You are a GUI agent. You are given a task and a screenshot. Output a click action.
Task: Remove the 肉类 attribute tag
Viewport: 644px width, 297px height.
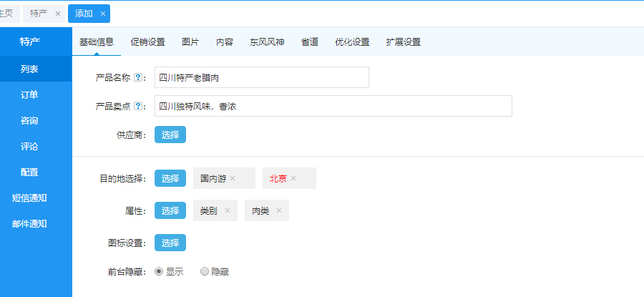(279, 210)
